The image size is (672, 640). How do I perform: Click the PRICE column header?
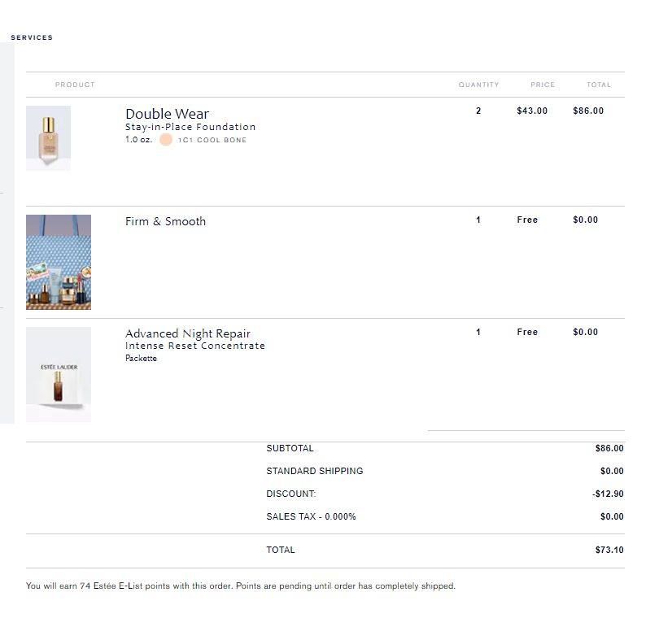click(x=543, y=85)
